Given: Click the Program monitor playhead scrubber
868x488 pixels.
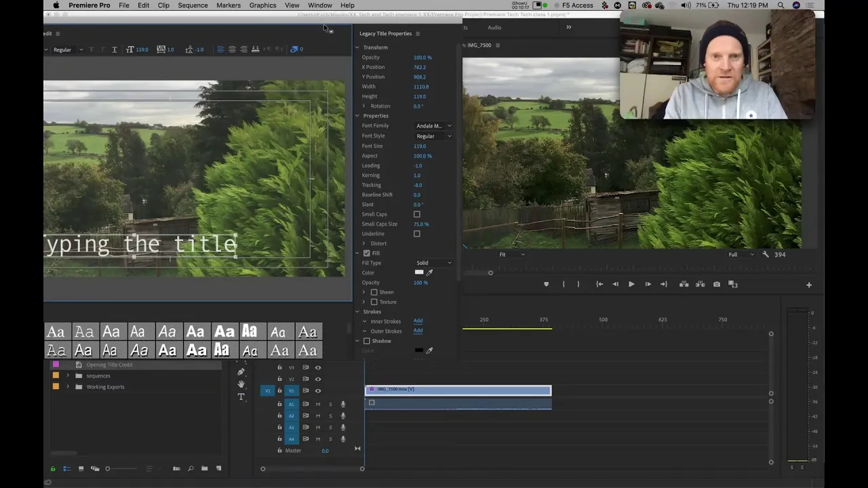Looking at the screenshot, I should coord(491,272).
